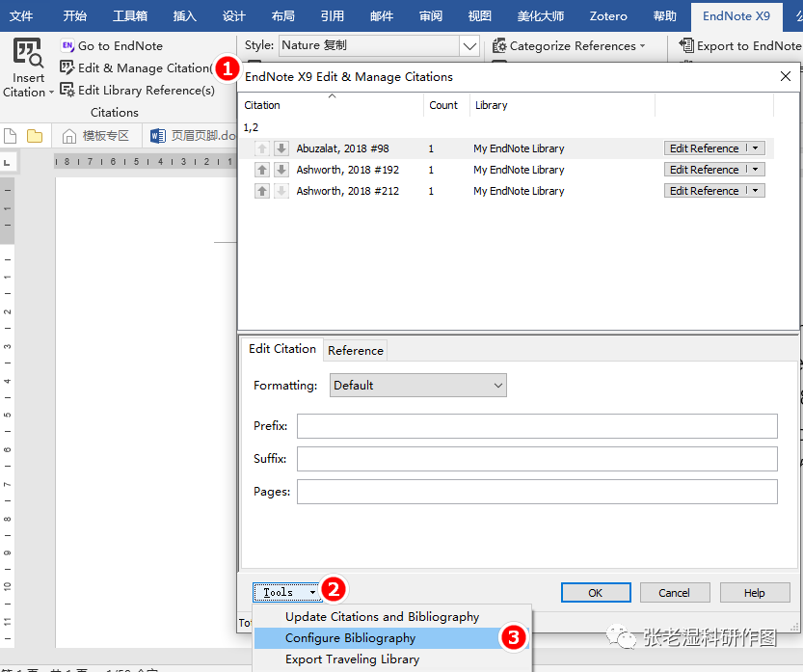
Task: Click Export to EndNote
Action: 740,46
